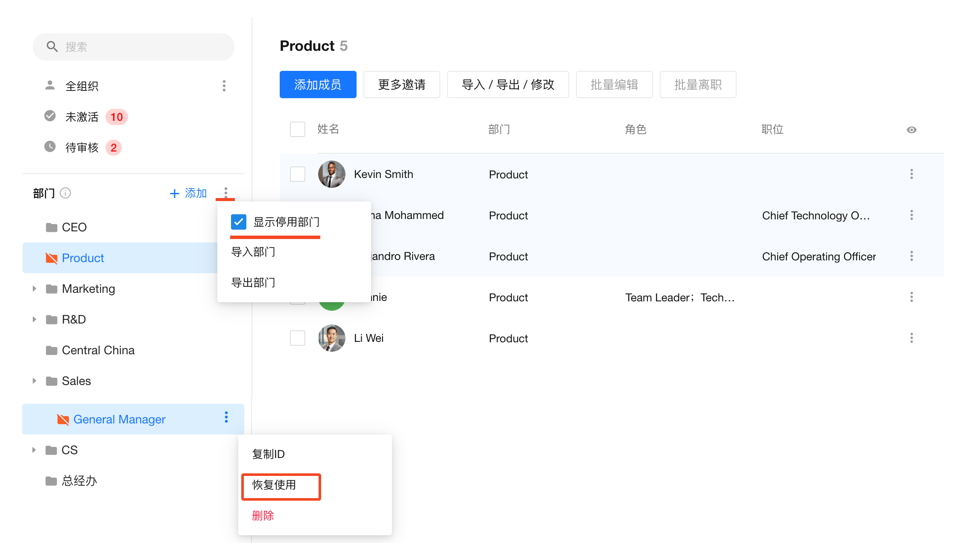Open the three-dot menu beside 部门 header

(225, 192)
